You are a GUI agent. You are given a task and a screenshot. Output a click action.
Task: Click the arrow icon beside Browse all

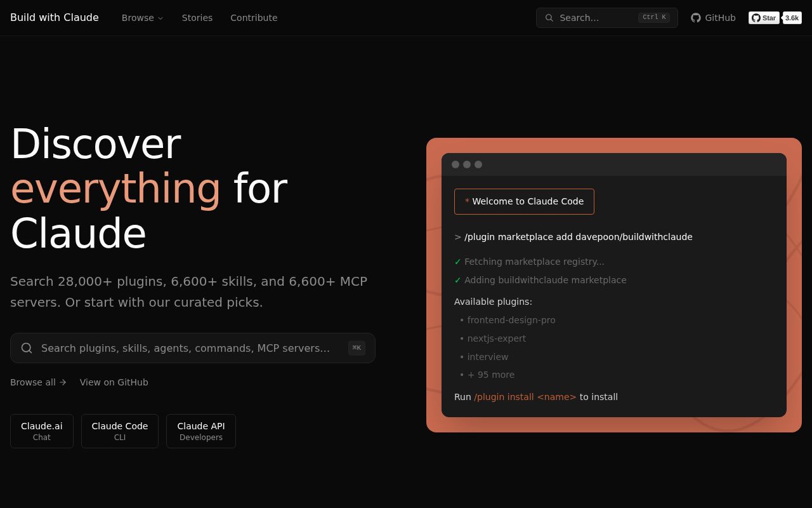(x=63, y=382)
